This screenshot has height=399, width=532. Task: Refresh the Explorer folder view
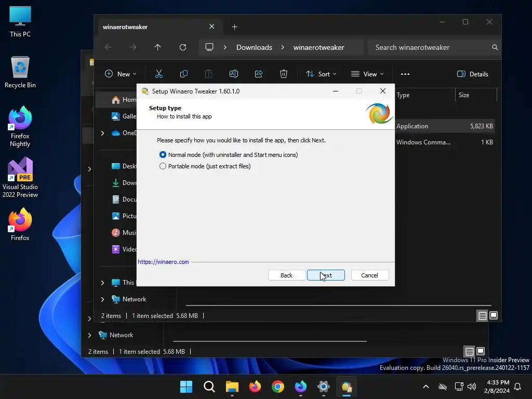[x=183, y=47]
